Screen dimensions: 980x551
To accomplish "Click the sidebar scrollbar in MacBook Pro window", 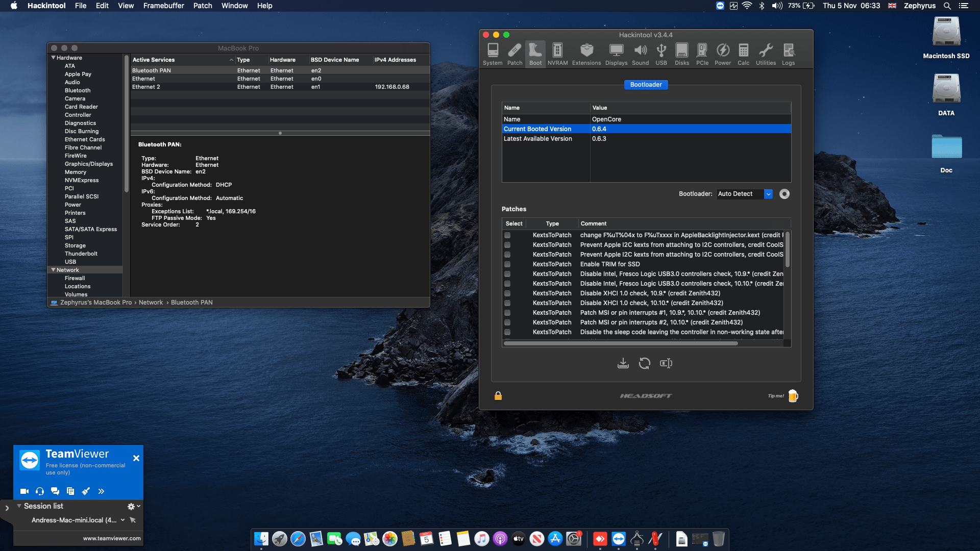I will (126, 123).
